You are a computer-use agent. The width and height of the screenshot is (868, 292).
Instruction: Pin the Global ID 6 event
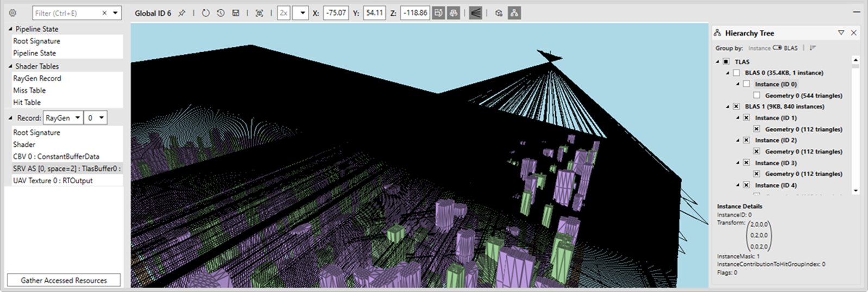point(182,13)
